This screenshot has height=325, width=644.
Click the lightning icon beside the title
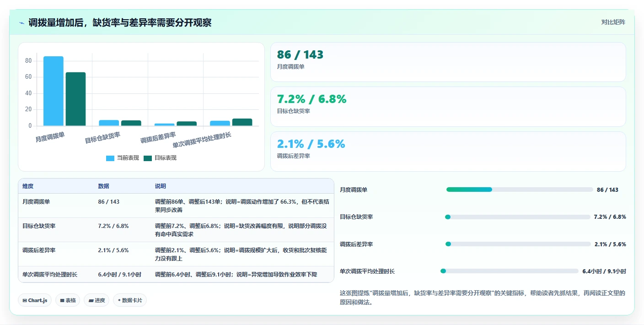point(21,22)
